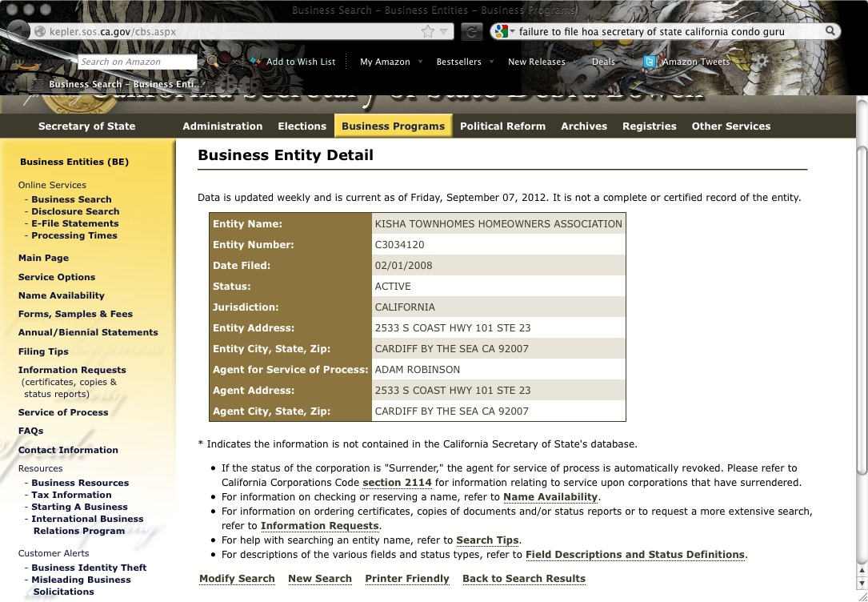
Task: Open the Deals toolbar menu
Action: tap(603, 62)
